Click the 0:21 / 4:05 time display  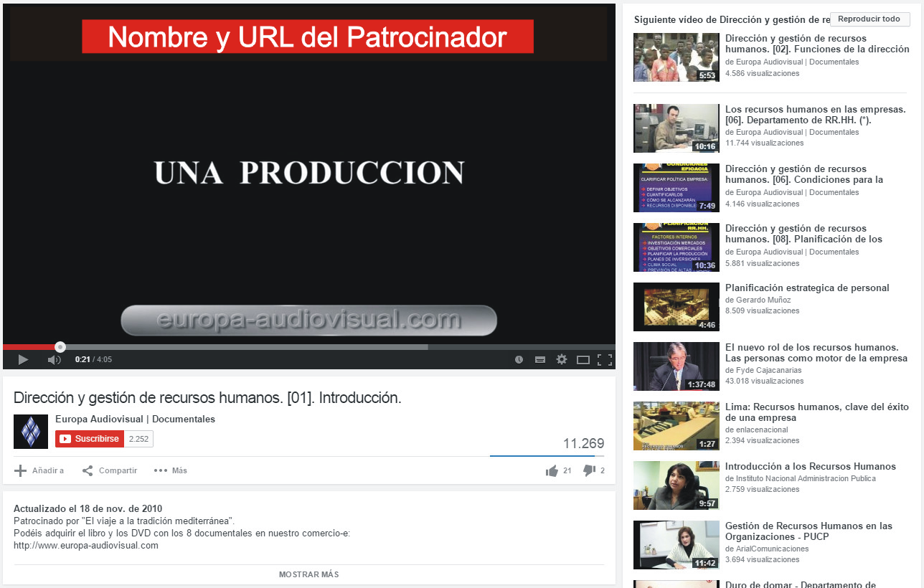(x=93, y=360)
